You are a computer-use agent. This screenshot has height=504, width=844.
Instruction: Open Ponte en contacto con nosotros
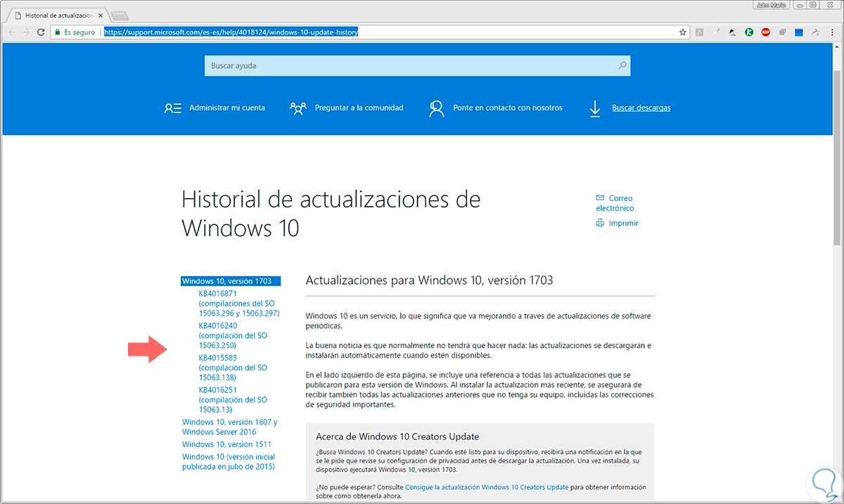coord(508,108)
